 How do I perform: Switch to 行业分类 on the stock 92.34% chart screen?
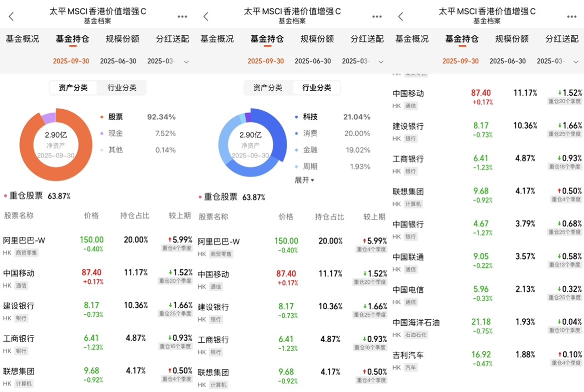(122, 88)
